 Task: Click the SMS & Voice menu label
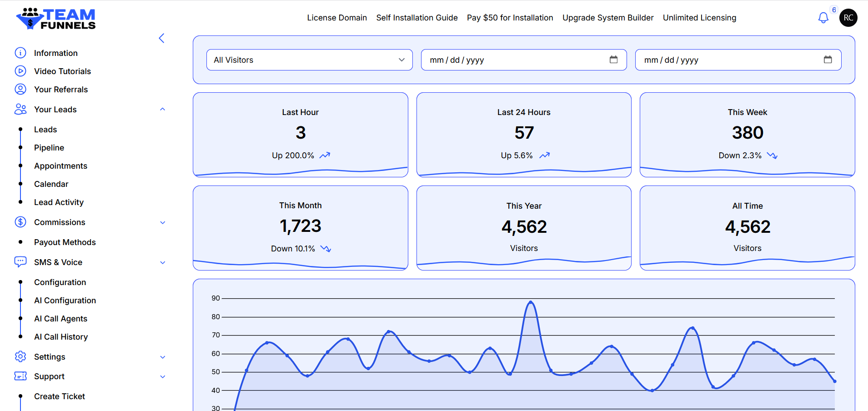click(58, 262)
